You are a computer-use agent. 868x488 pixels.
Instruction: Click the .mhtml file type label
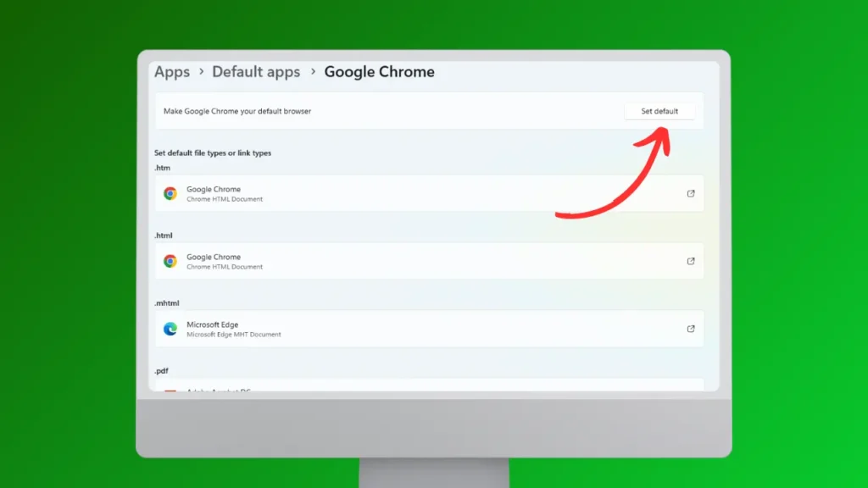coord(167,303)
